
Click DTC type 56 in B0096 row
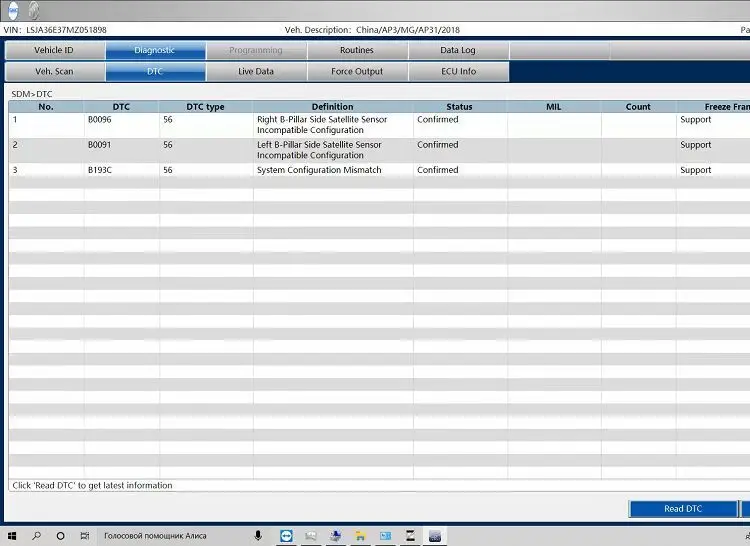[x=168, y=120]
